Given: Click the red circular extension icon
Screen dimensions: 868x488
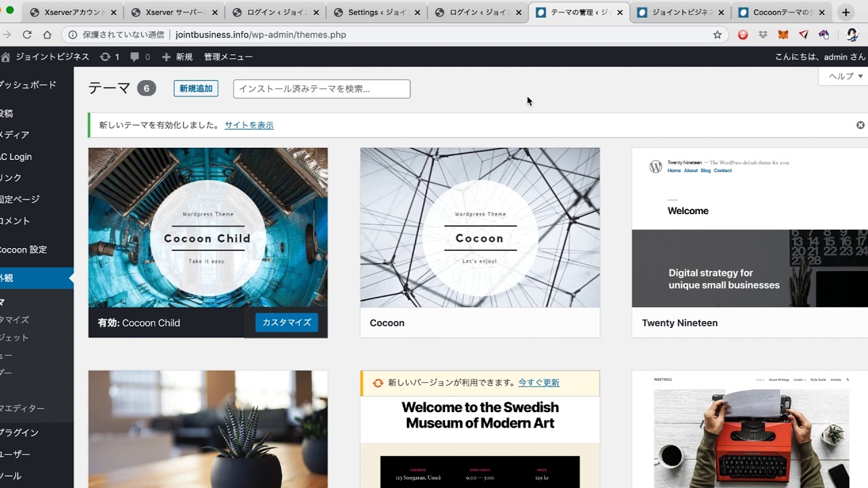Looking at the screenshot, I should coord(743,35).
